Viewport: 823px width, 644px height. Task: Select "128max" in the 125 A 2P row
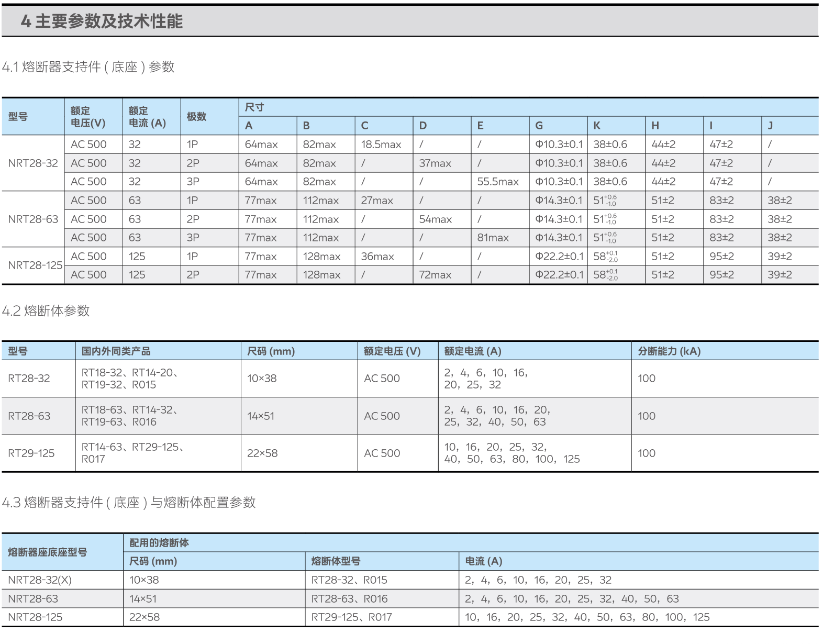tap(321, 275)
